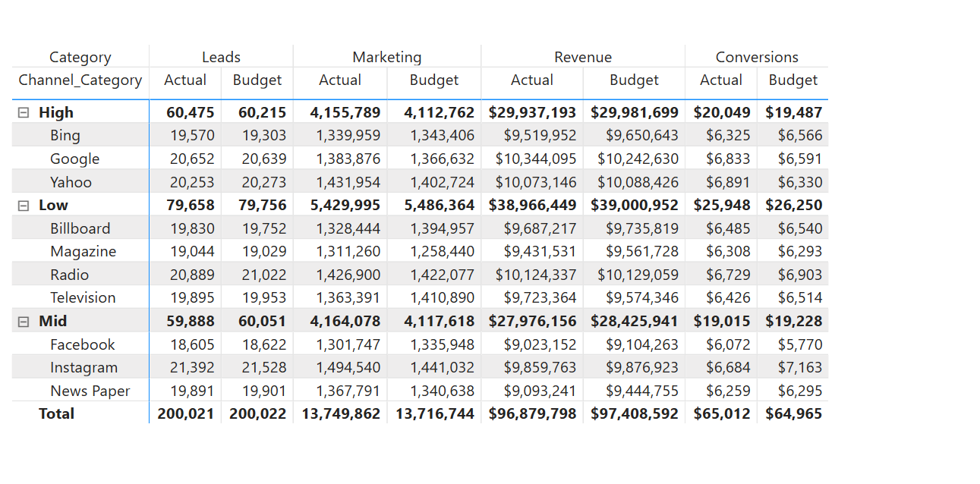Click the Category header label

80,57
